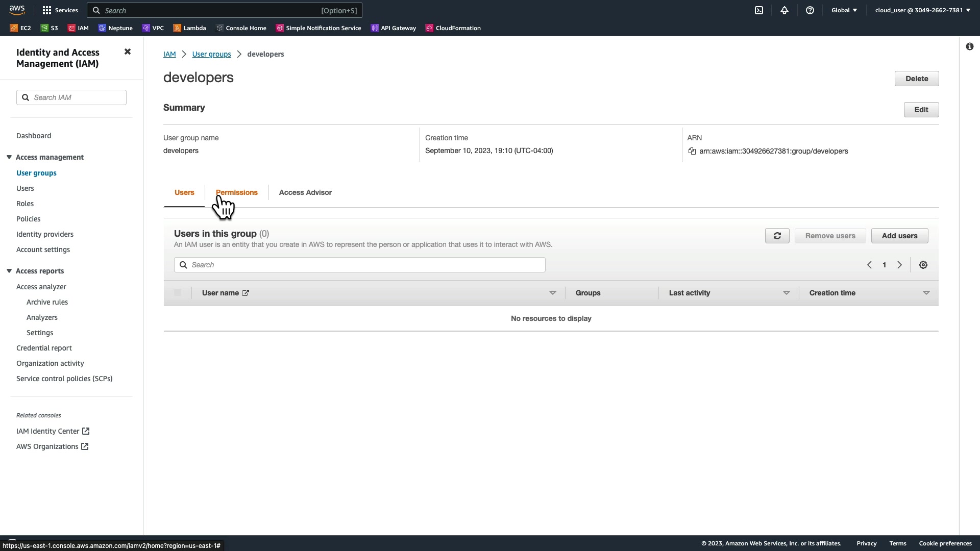Open table preferences gear icon
The image size is (980, 551).
(923, 265)
